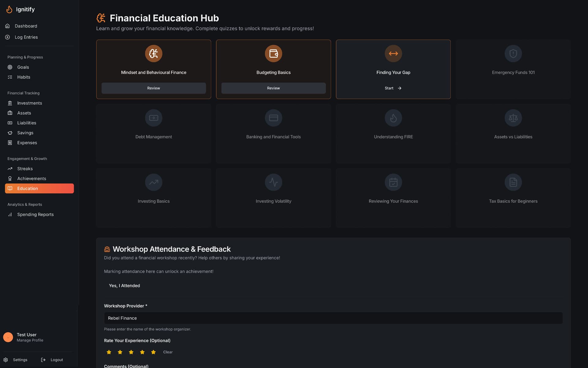Go to Achievements in the sidebar

click(32, 178)
